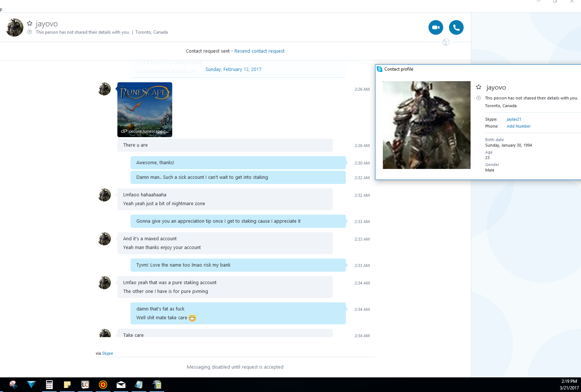Click the large profile picture in Contact profile
This screenshot has width=581, height=392.
(x=427, y=125)
